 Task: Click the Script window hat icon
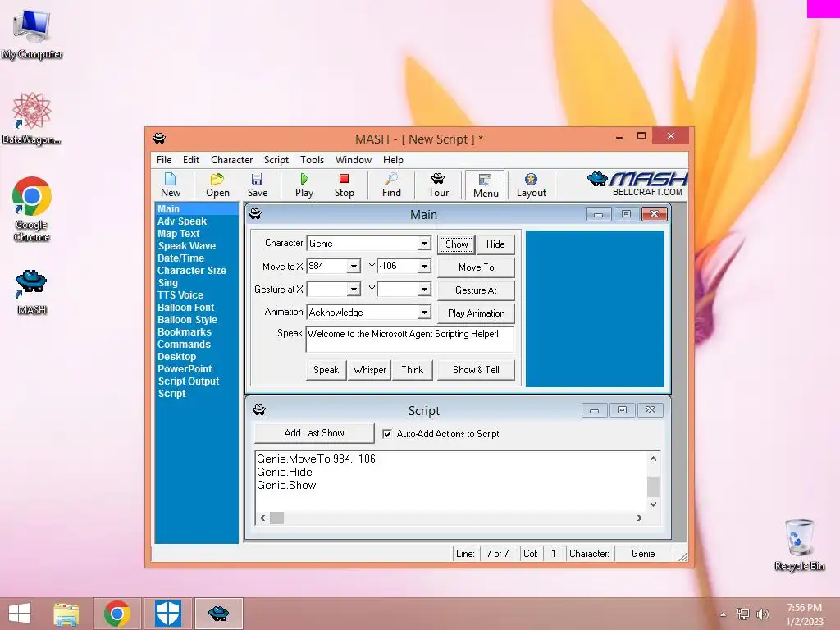click(x=259, y=410)
